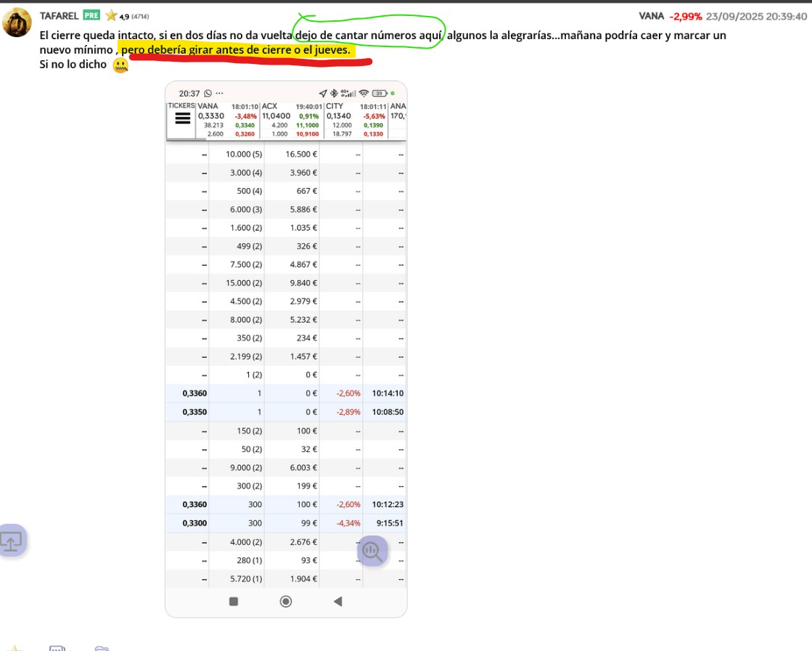Click the green PRE badge
Image resolution: width=812 pixels, height=651 pixels.
91,15
